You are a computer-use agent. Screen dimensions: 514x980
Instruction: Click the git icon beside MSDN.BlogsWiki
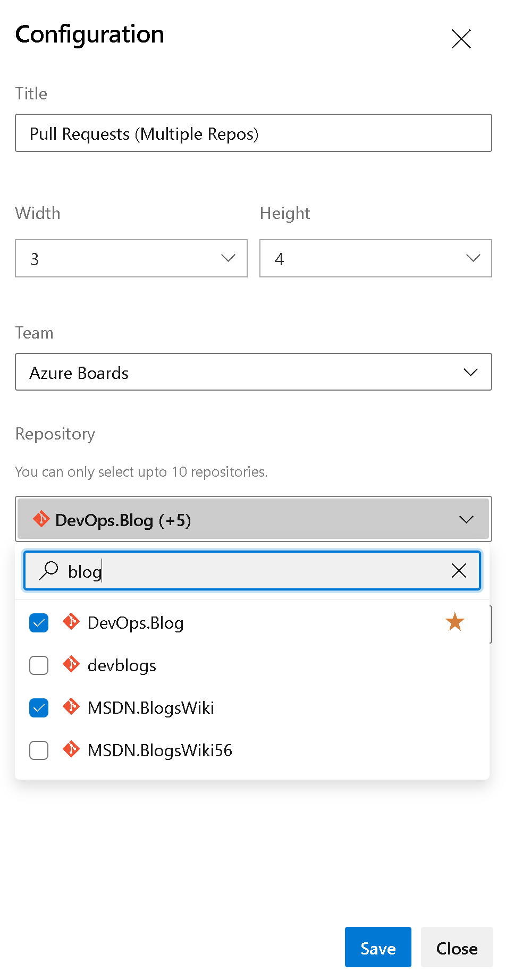tap(71, 707)
